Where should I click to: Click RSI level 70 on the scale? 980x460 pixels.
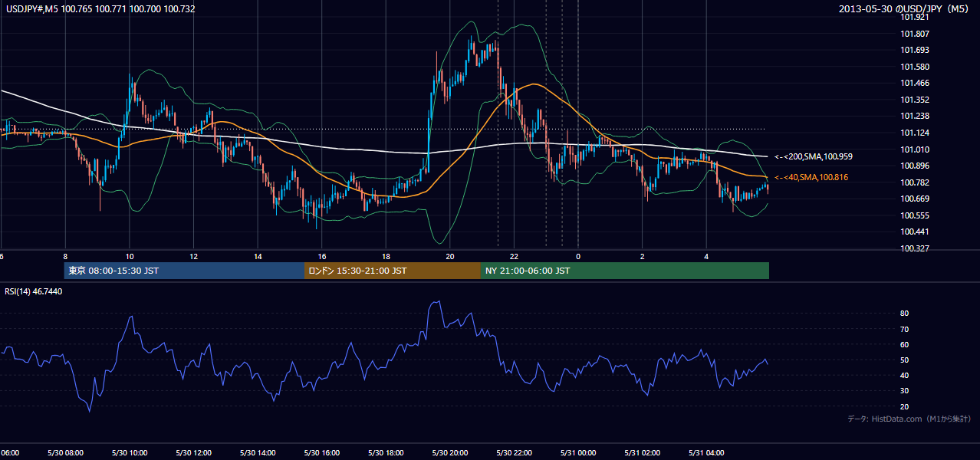904,329
